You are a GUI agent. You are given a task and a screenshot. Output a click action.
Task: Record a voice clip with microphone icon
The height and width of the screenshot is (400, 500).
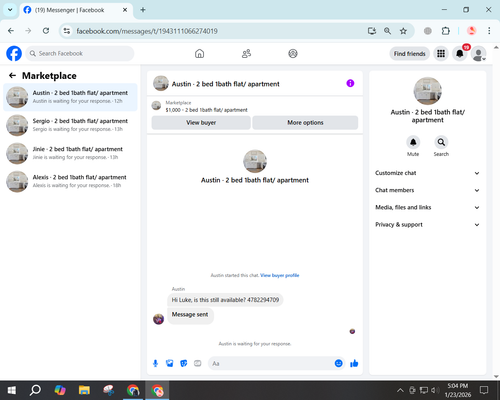(155, 363)
